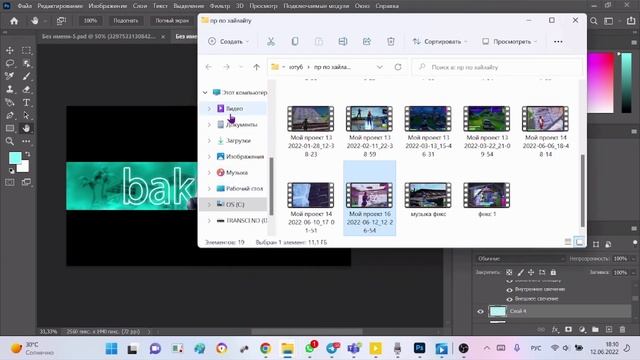
Task: Toggle lock transparent pixels
Action: click(509, 272)
